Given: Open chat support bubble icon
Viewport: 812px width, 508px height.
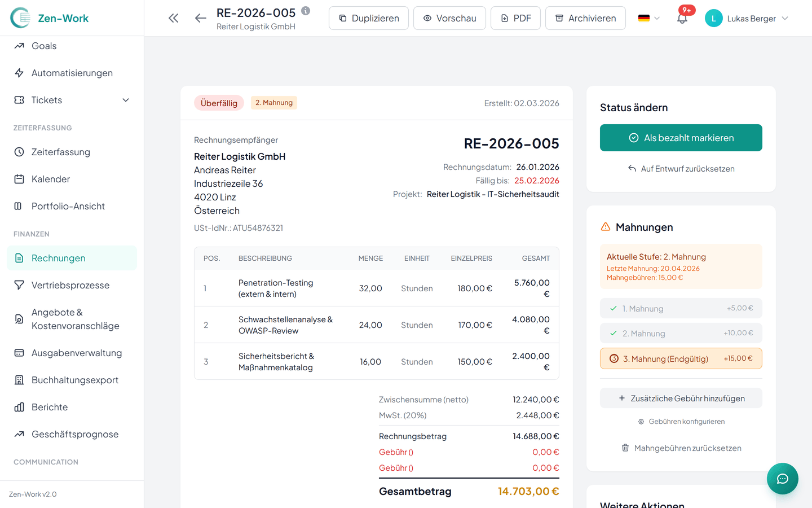Looking at the screenshot, I should pyautogui.click(x=783, y=479).
